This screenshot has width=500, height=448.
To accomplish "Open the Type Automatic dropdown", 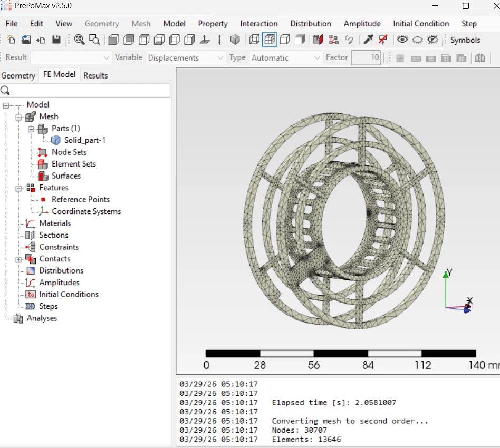I will click(x=285, y=57).
